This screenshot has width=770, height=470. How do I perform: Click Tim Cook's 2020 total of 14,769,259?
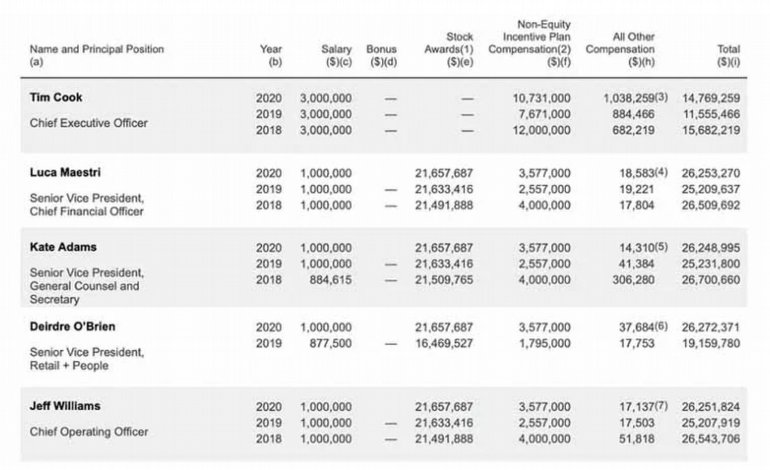[710, 100]
